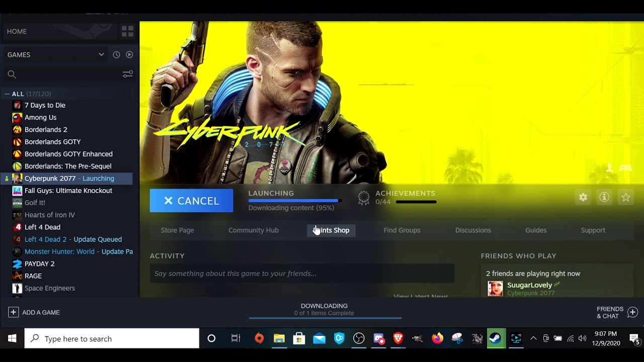
Task: Open notification center icon
Action: tap(634, 338)
